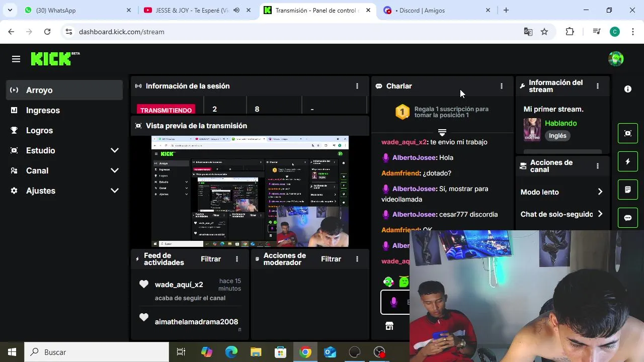Click the gold position 1 badge
Image resolution: width=644 pixels, height=362 pixels.
click(403, 112)
